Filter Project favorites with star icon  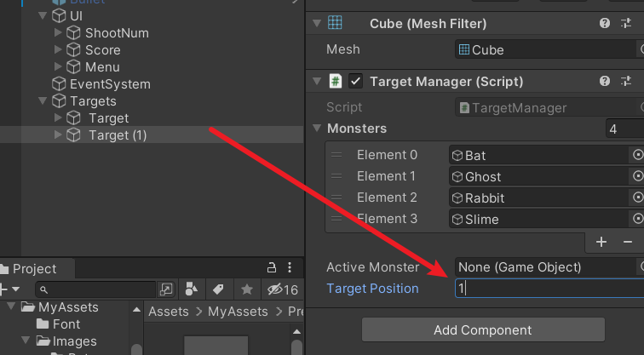[x=247, y=289]
